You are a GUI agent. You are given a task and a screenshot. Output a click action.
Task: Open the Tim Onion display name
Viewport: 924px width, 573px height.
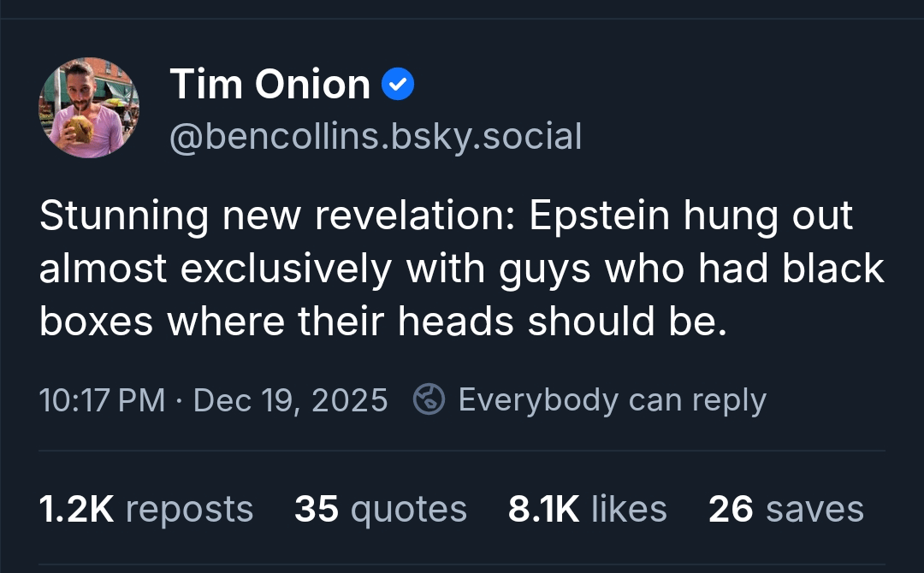tap(269, 85)
